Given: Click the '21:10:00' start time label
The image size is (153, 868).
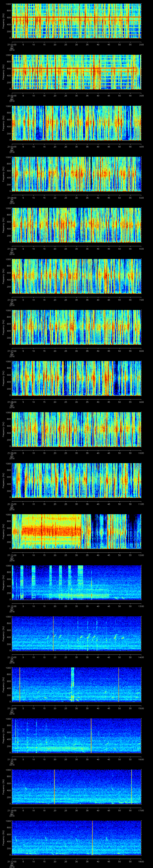Looking at the screenshot, I should (x=12, y=504).
